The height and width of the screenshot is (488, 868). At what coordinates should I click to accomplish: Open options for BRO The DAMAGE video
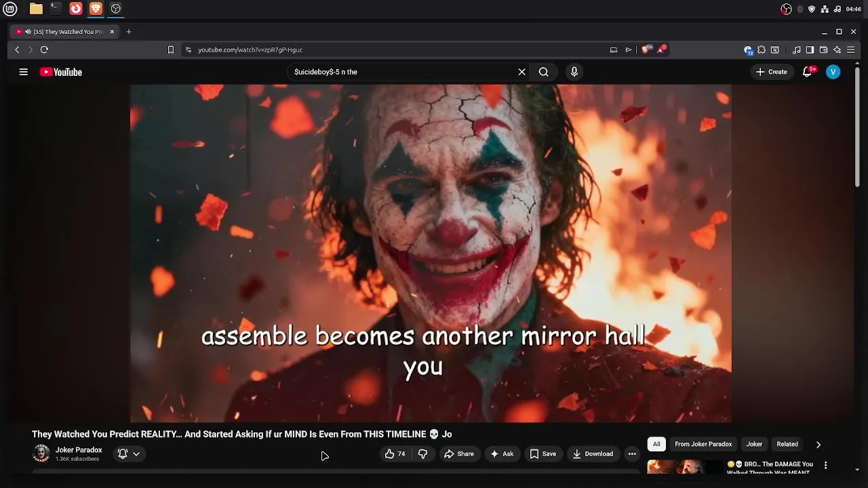coord(825,466)
